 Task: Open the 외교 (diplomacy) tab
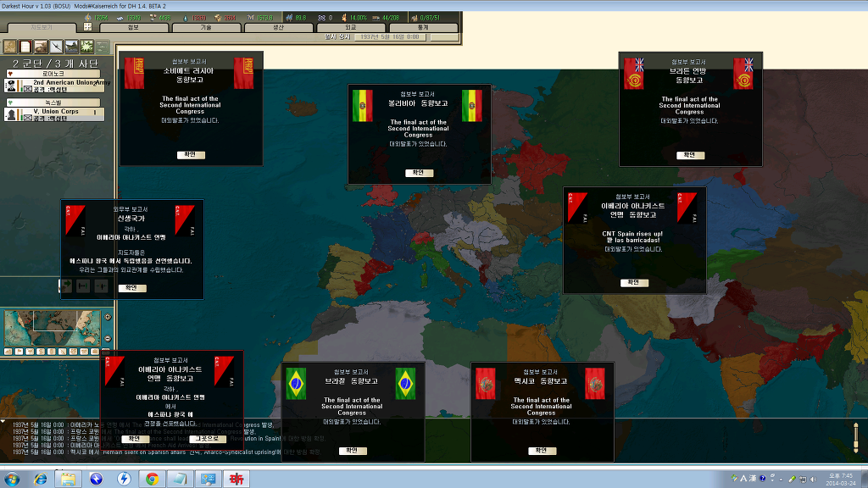(350, 27)
